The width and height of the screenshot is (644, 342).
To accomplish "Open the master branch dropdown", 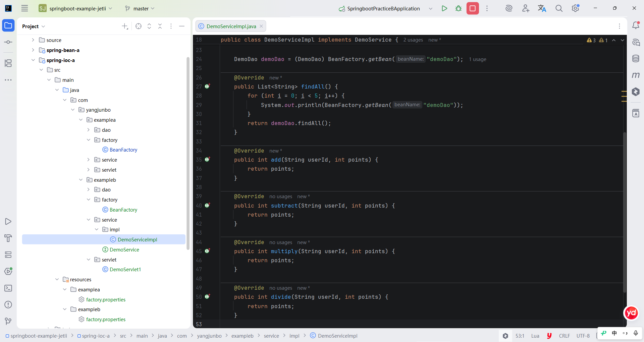I will click(x=140, y=8).
